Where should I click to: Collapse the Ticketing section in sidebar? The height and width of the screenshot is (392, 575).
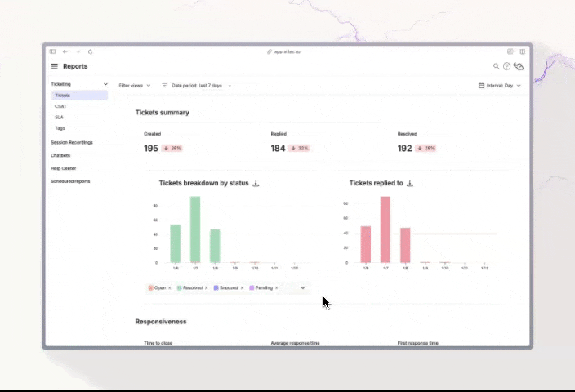(x=105, y=84)
